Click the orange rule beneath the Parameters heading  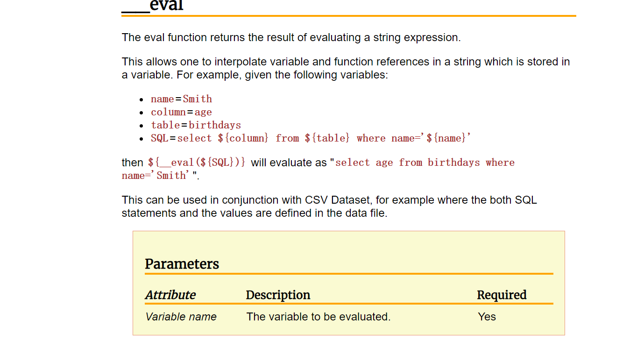click(x=349, y=274)
